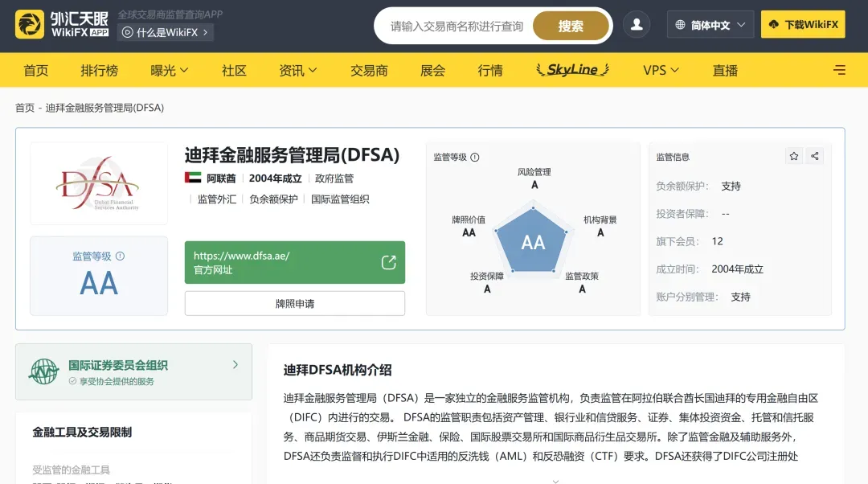Image resolution: width=868 pixels, height=484 pixels.
Task: Visit the official https://www.dfsa.ae/ website button
Action: (294, 262)
